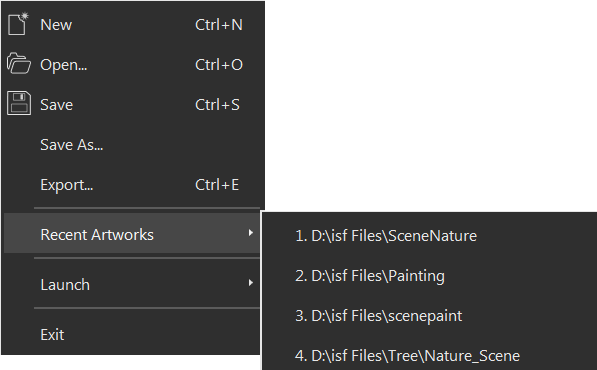Select the Export... menu item
The image size is (597, 370).
click(67, 185)
